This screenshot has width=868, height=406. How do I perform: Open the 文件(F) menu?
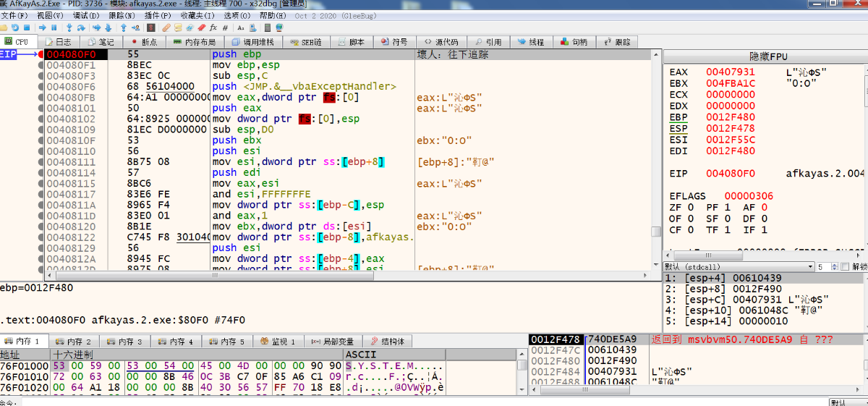[x=14, y=15]
